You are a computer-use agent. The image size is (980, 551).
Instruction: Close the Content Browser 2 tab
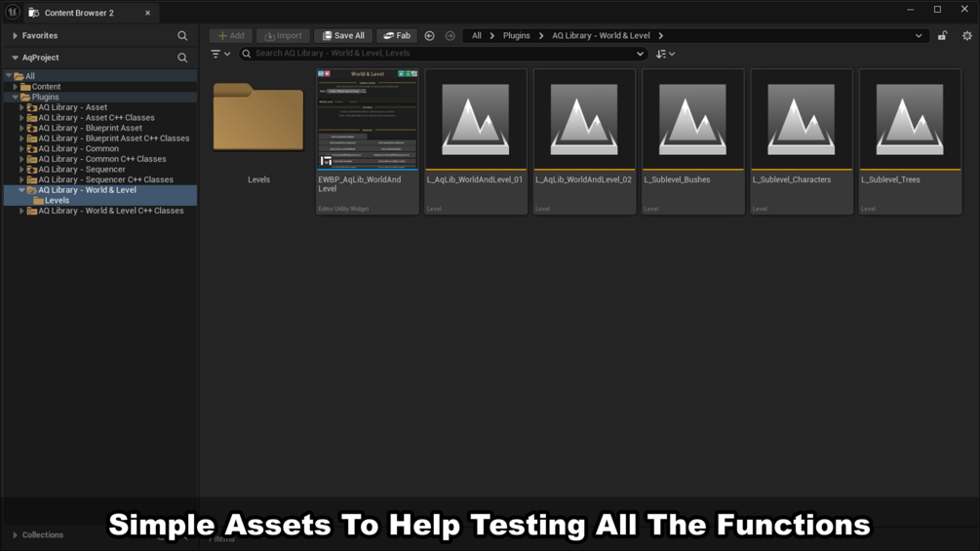click(x=147, y=13)
